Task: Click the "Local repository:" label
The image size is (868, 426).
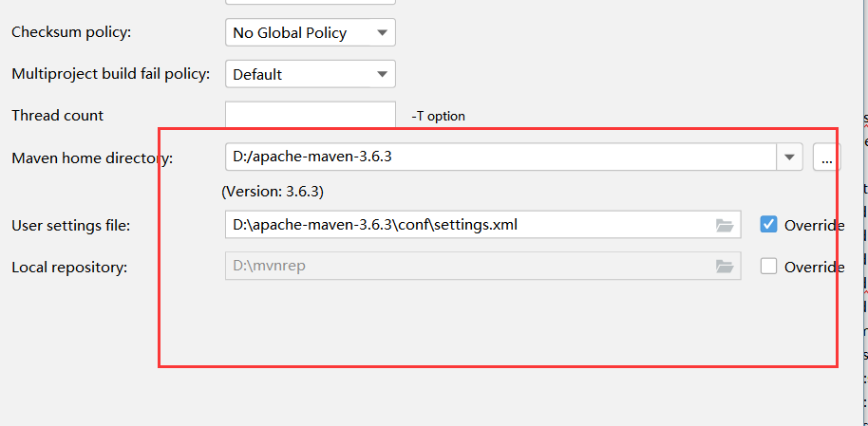Action: pos(69,268)
